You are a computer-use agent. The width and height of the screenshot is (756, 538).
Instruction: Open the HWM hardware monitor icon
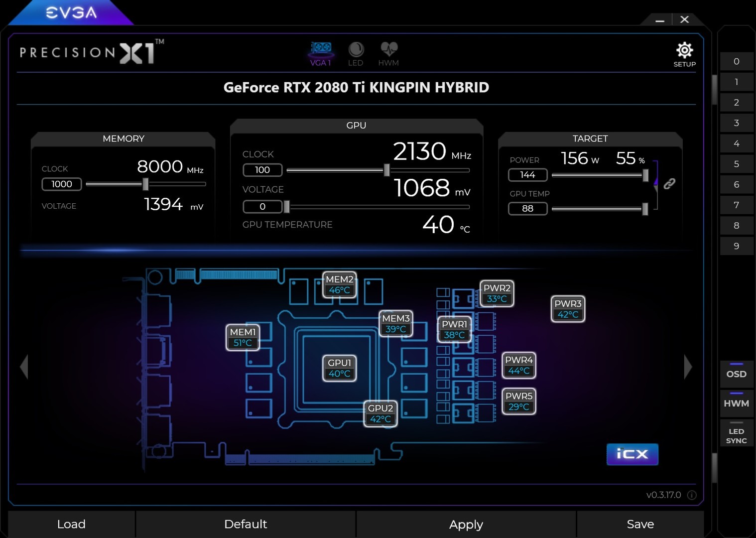click(x=388, y=52)
